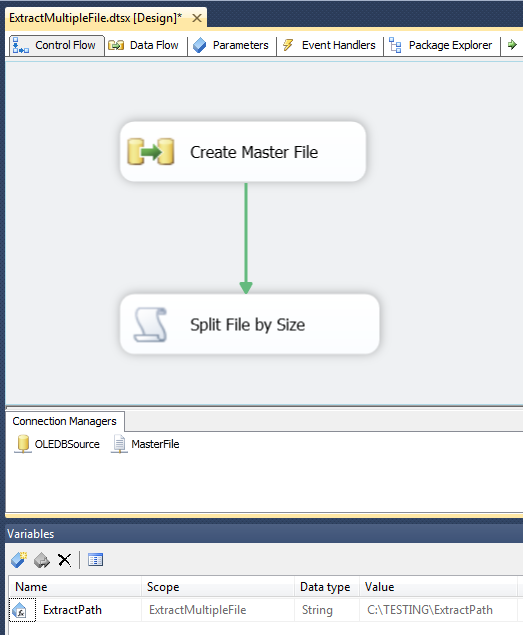The image size is (523, 635).
Task: Click the Move Variable toolbar icon
Action: click(42, 560)
